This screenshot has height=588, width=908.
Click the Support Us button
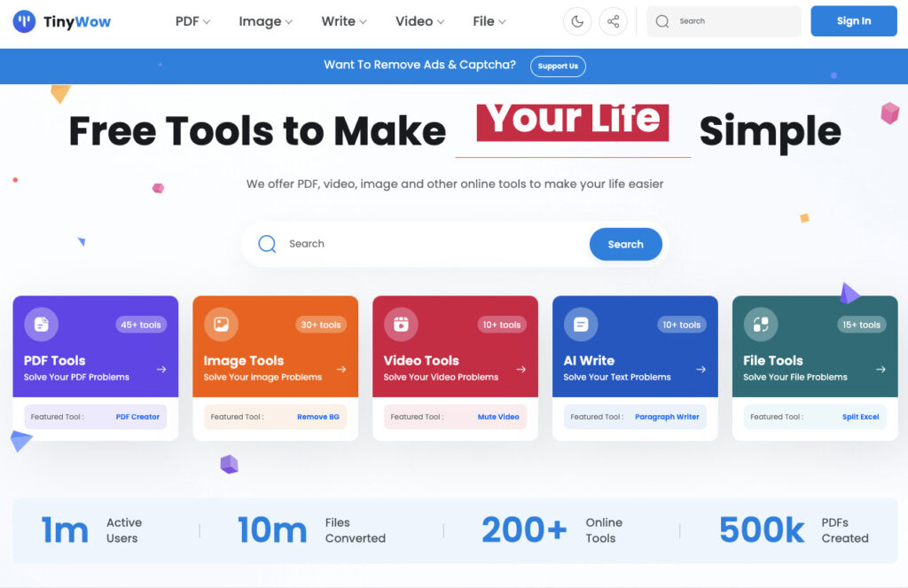558,66
